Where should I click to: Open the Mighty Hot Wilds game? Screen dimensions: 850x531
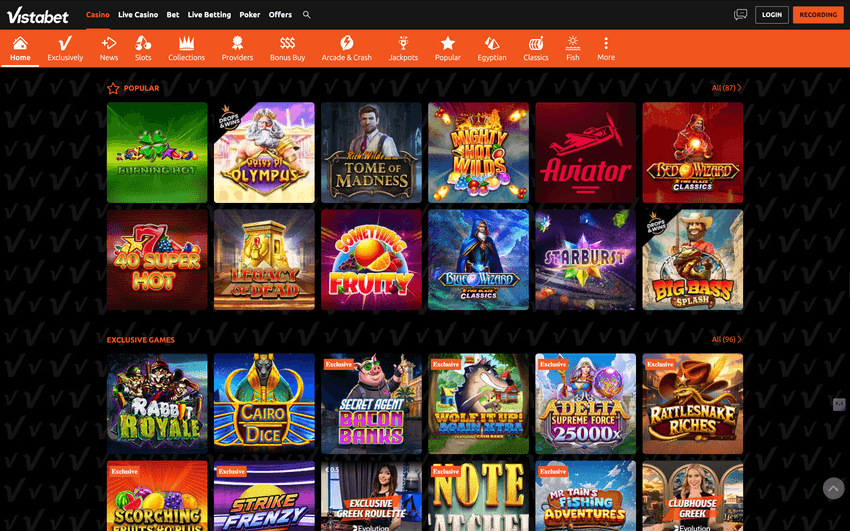click(478, 152)
